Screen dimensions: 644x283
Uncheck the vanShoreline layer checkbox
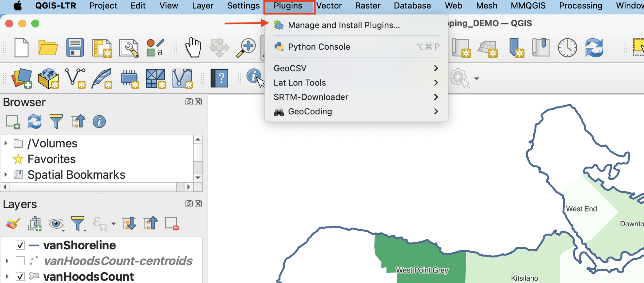click(x=20, y=245)
